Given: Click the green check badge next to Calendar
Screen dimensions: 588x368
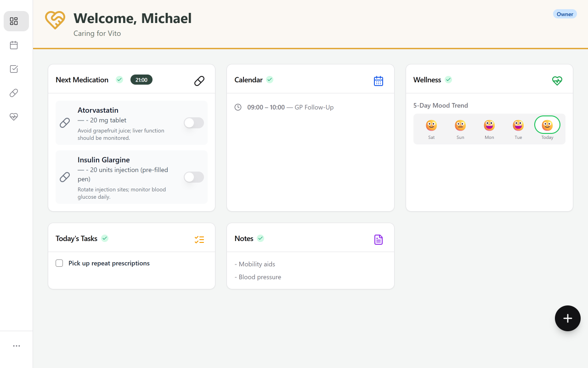Looking at the screenshot, I should point(270,80).
